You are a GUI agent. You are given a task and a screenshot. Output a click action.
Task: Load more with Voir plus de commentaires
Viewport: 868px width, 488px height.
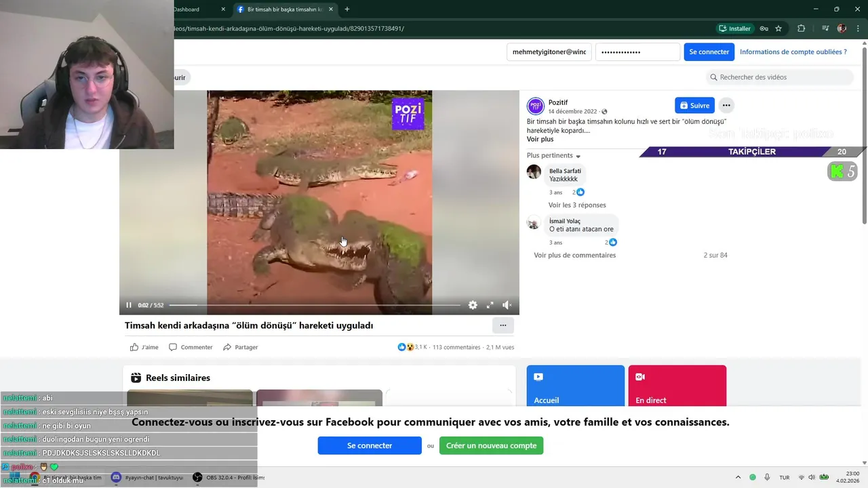[574, 256]
